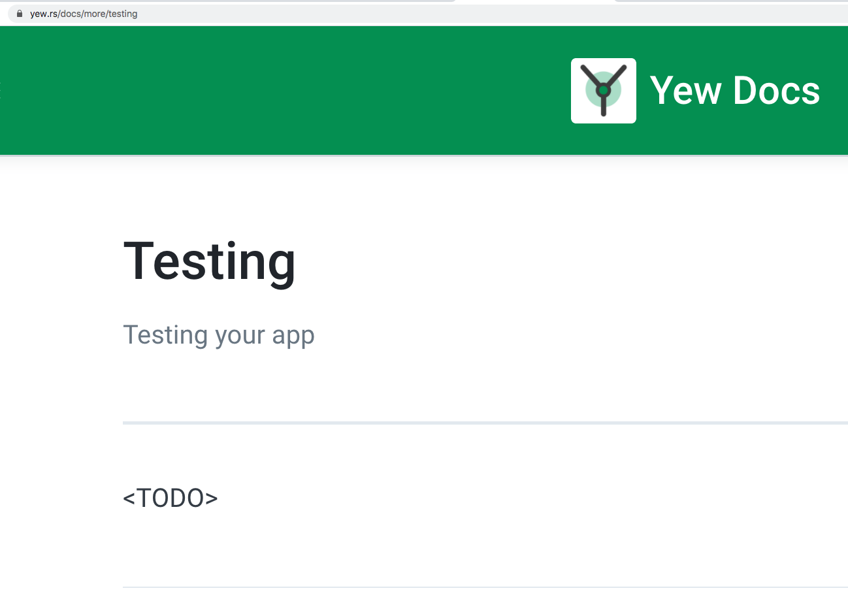Click the Testing page heading
This screenshot has height=616, width=848.
pos(209,261)
